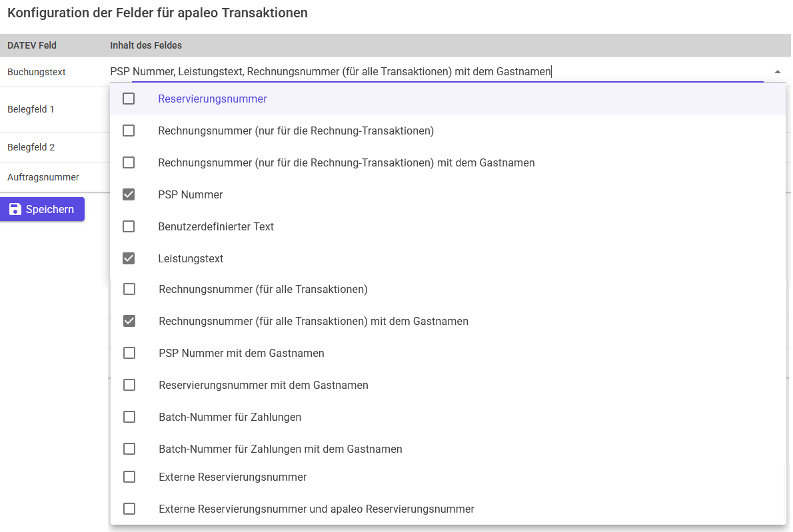This screenshot has height=532, width=793.
Task: Tick checkbox for Rechnungsnummer (nur Rechnung-Transaktionen) mit dem Gastnamen
Action: click(129, 162)
